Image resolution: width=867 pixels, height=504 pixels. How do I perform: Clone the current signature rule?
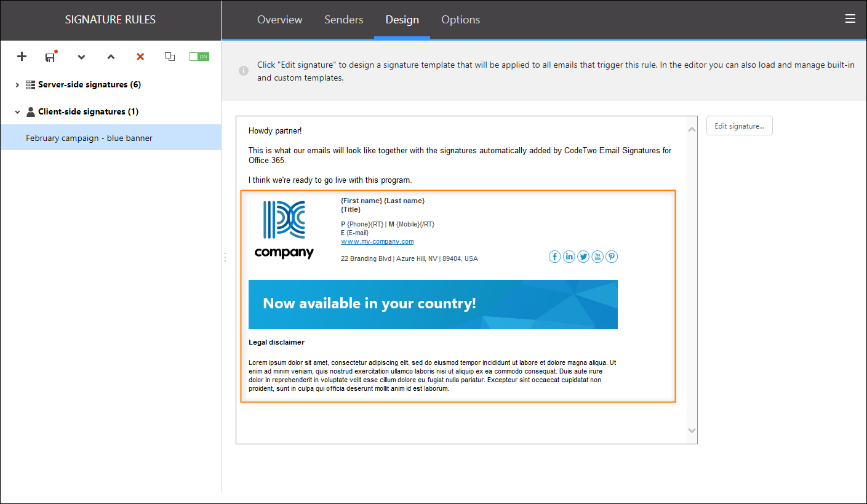170,57
